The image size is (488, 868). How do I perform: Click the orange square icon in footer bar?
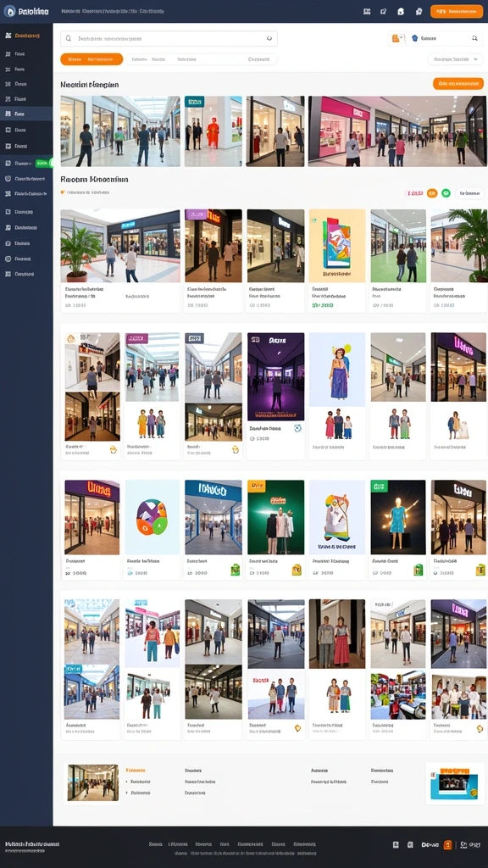(447, 845)
